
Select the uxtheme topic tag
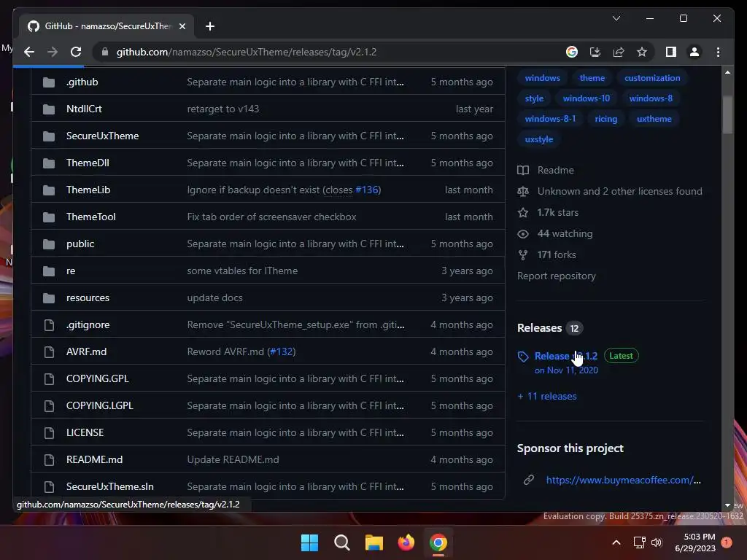pos(654,119)
